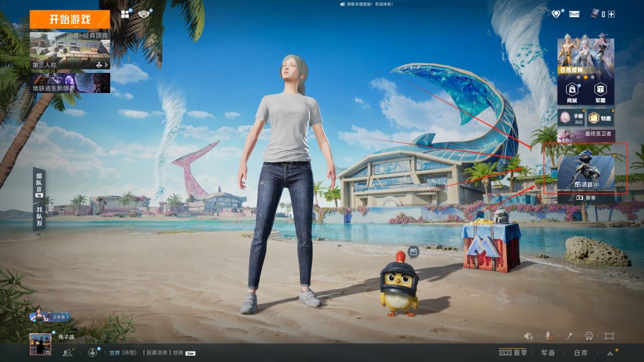Open the mask icon beside the grid icon
644x362 pixels.
144,14
